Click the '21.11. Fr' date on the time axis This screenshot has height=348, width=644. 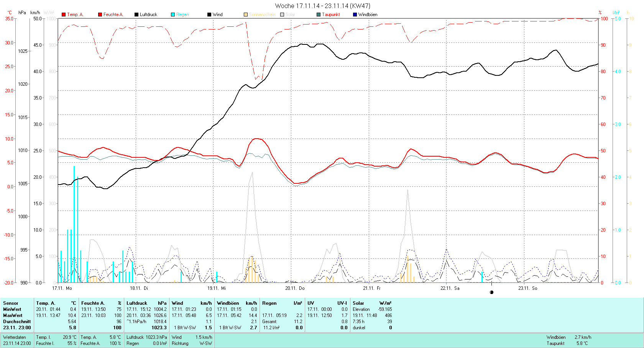372,288
